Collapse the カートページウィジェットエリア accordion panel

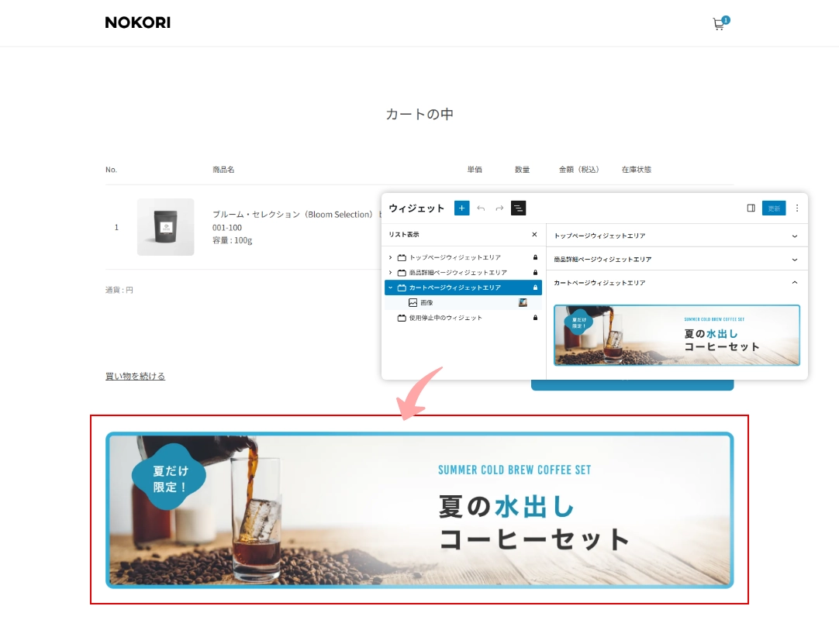(794, 282)
